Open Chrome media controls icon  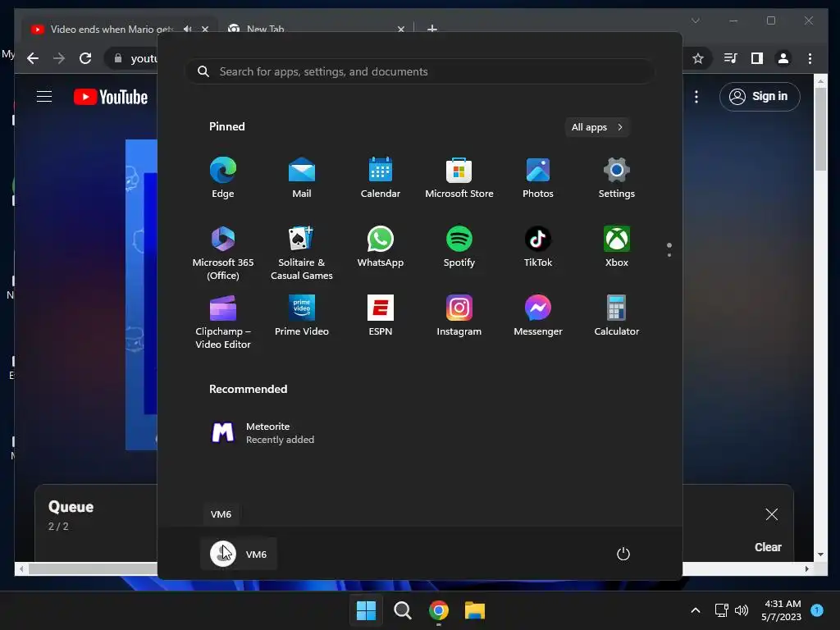point(730,58)
